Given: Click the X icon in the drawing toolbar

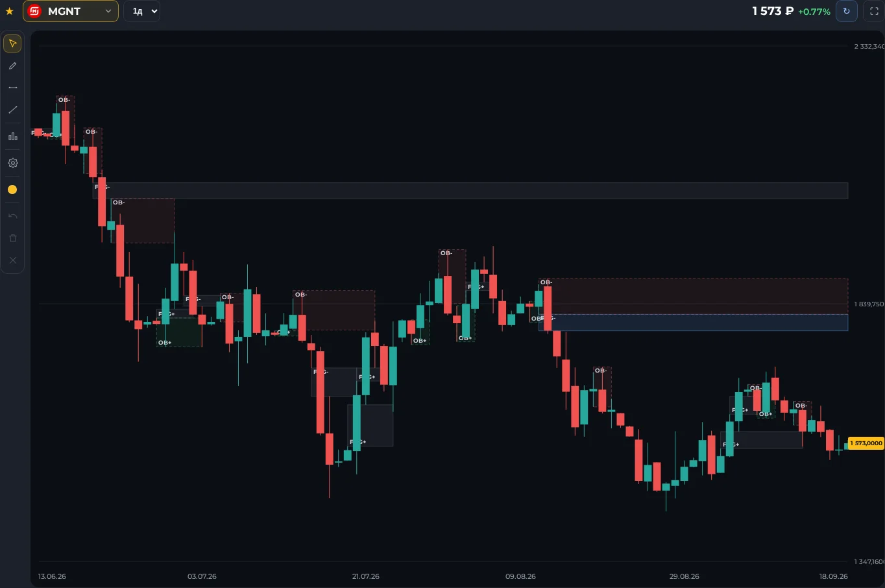Looking at the screenshot, I should (12, 260).
